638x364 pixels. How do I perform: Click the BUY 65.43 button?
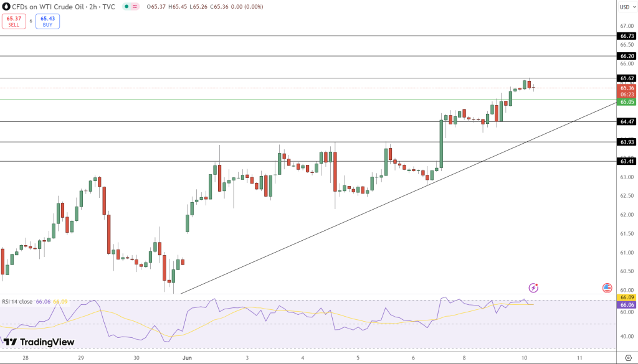pos(47,22)
